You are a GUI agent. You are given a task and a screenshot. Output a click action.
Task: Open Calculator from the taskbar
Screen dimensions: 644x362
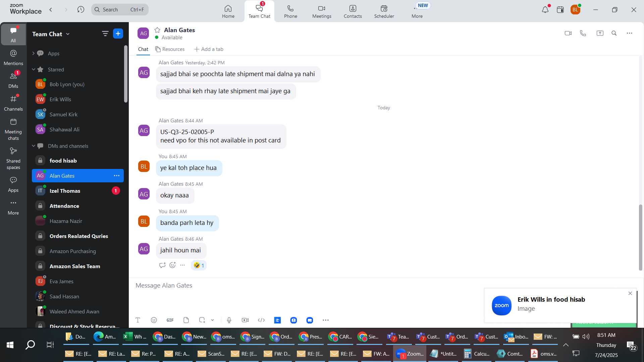coord(477,354)
